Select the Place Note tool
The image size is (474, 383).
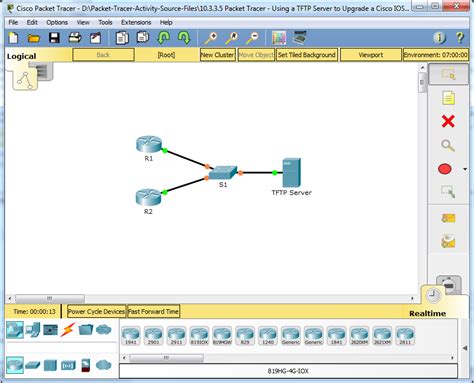448,98
